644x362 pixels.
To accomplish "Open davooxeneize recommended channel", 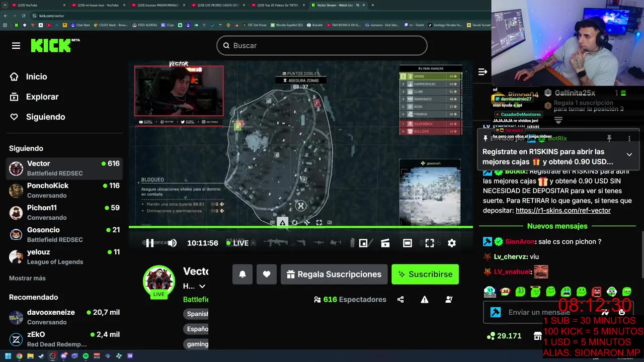I will click(64, 317).
